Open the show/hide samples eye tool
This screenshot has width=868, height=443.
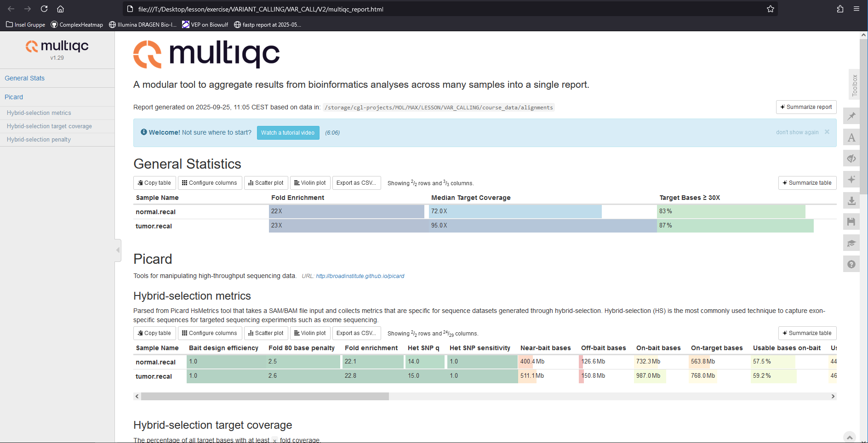click(851, 159)
